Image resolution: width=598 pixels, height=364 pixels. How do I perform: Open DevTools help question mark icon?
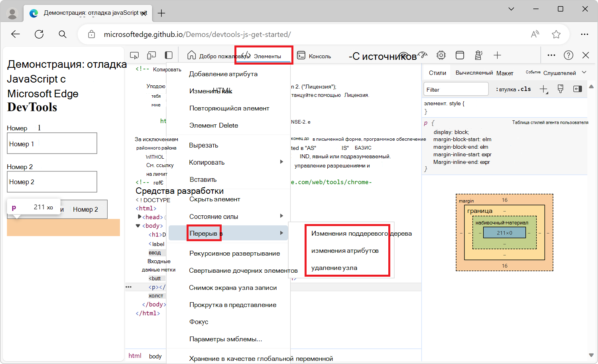coord(568,55)
